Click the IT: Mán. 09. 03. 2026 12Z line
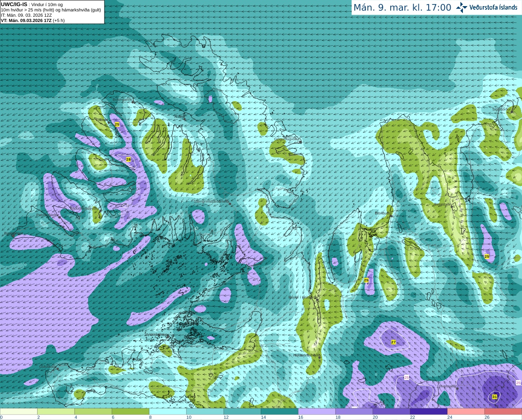Screen dimensions: 522x420 coord(27,15)
